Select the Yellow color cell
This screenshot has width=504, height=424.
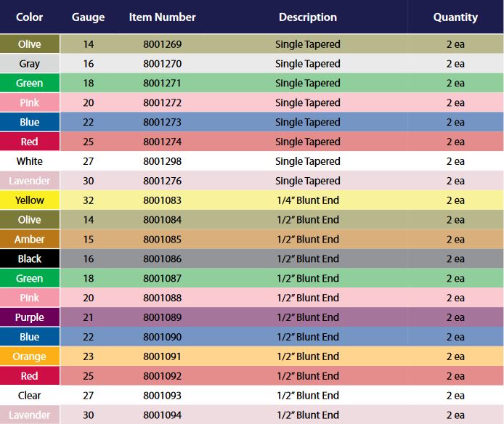tap(30, 200)
